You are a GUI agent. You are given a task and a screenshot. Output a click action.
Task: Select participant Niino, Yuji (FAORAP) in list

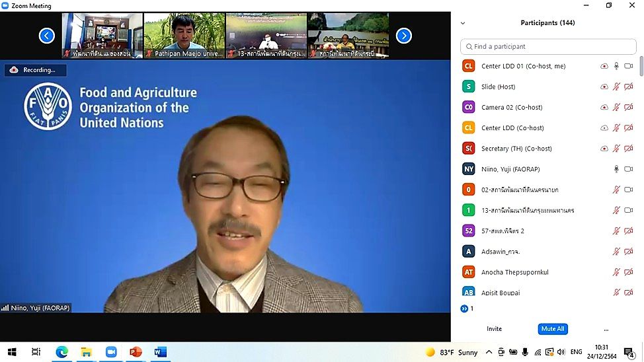click(548, 168)
